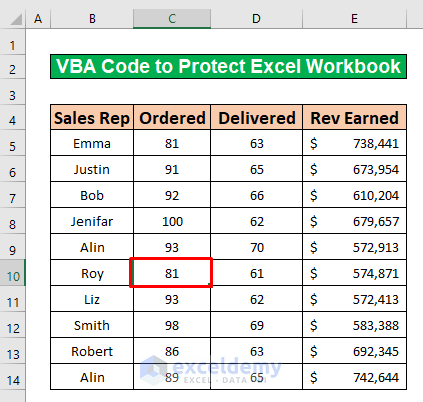Click the 'Sales Rep' header cell

(92, 117)
